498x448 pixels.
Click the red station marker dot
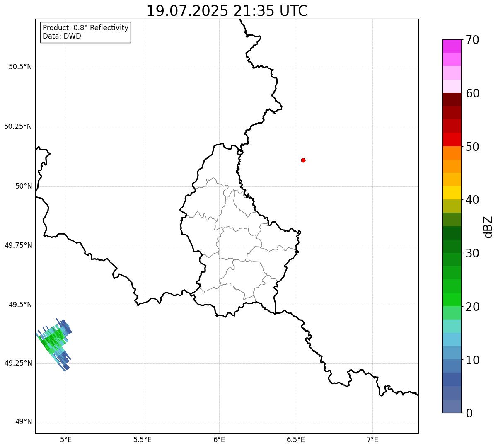click(303, 160)
